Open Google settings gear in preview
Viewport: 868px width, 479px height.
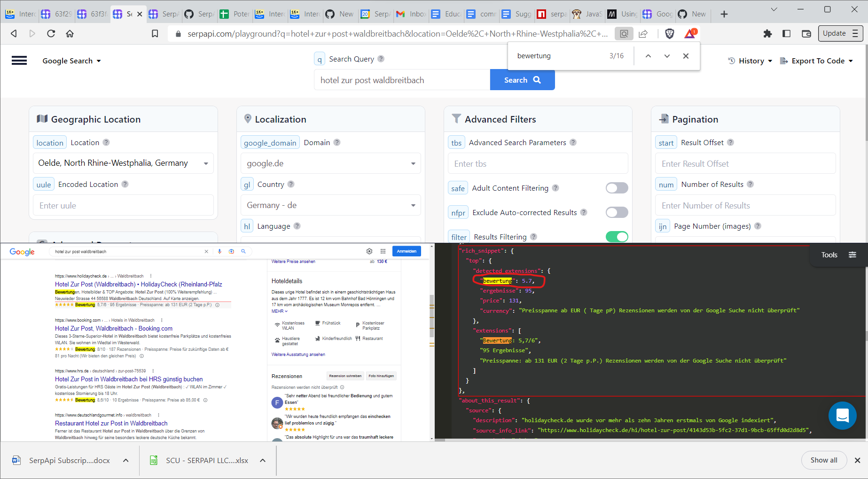(369, 251)
